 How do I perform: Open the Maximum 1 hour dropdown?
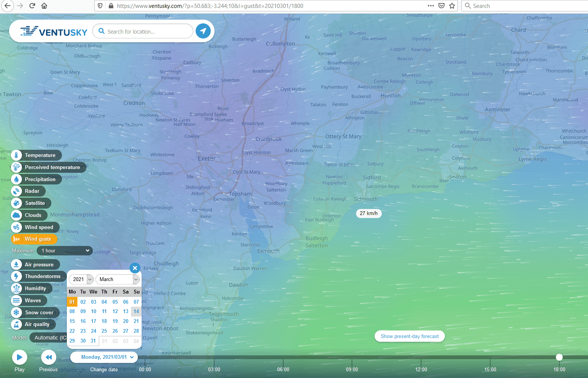[x=65, y=250]
